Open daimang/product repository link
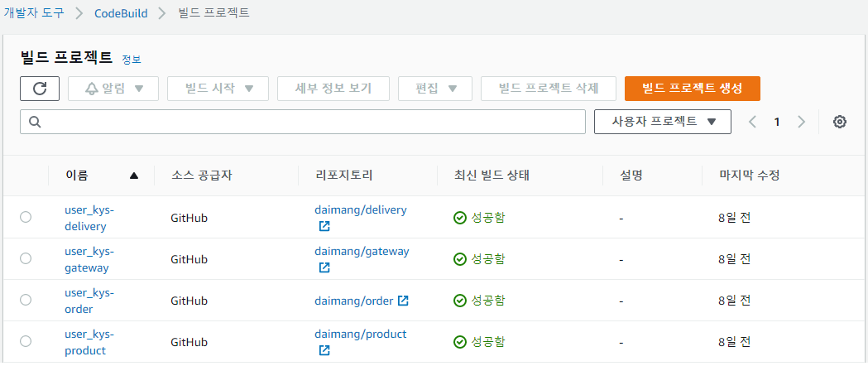The width and height of the screenshot is (868, 366). click(361, 334)
